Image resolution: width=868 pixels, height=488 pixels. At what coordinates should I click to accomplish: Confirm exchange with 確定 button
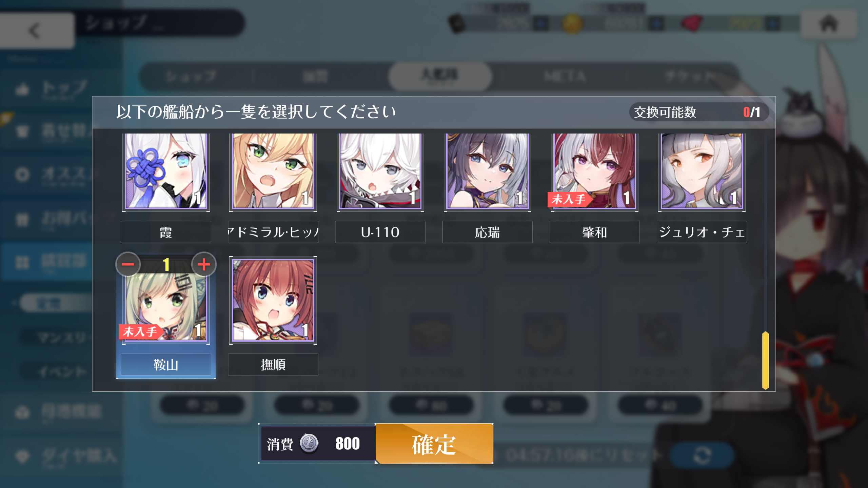(434, 443)
